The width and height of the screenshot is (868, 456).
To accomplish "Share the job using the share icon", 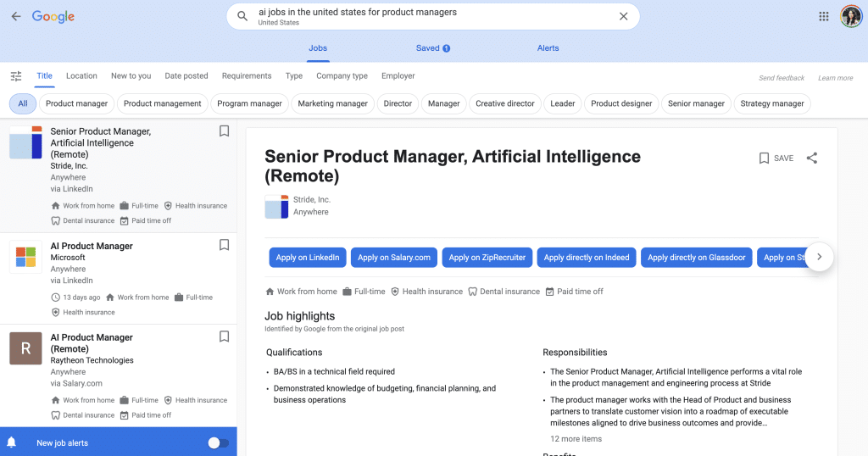I will click(811, 158).
